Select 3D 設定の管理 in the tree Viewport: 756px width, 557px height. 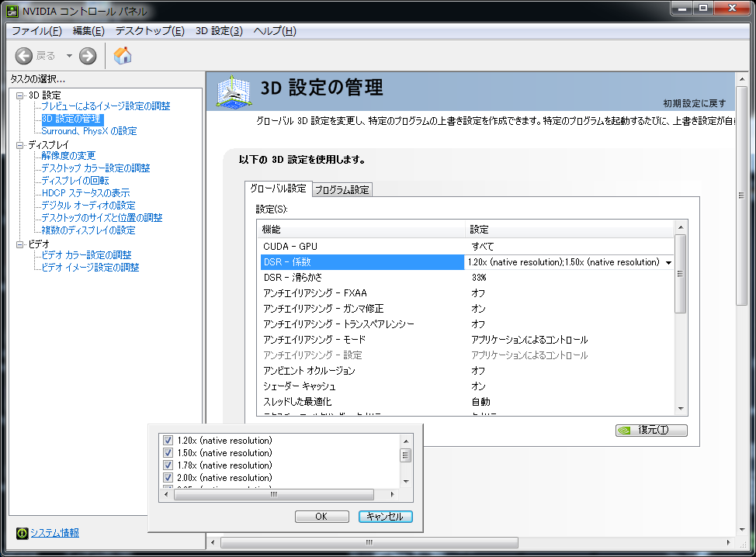point(71,119)
